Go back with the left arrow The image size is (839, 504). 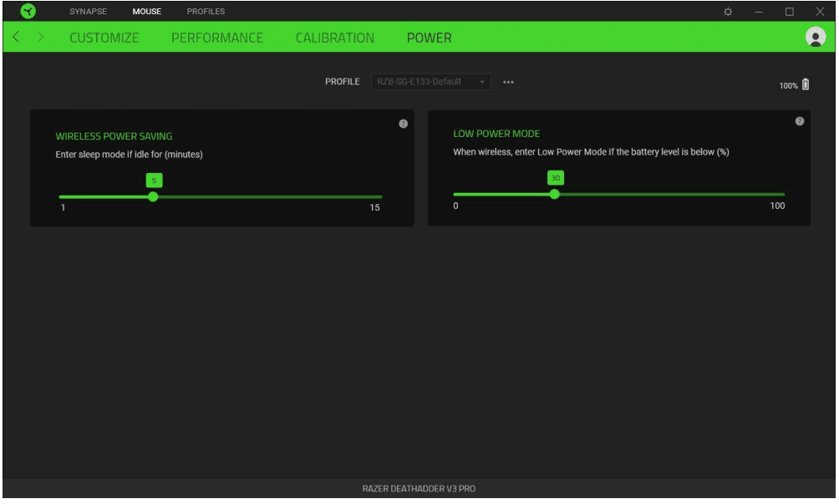click(x=16, y=38)
